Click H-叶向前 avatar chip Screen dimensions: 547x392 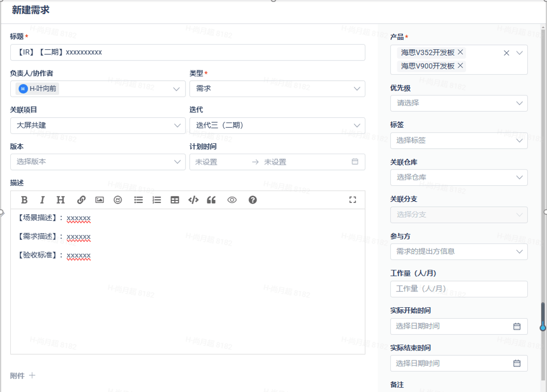click(38, 89)
